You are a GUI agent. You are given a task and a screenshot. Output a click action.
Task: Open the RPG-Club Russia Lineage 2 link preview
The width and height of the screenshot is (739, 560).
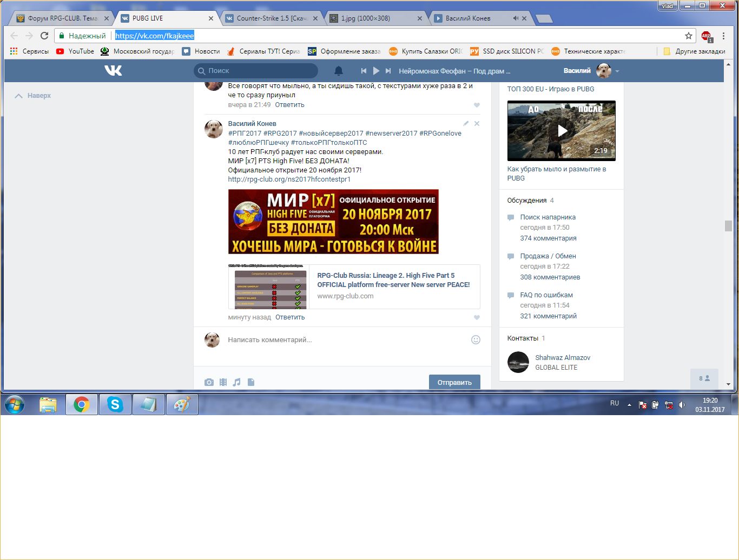coord(354,286)
